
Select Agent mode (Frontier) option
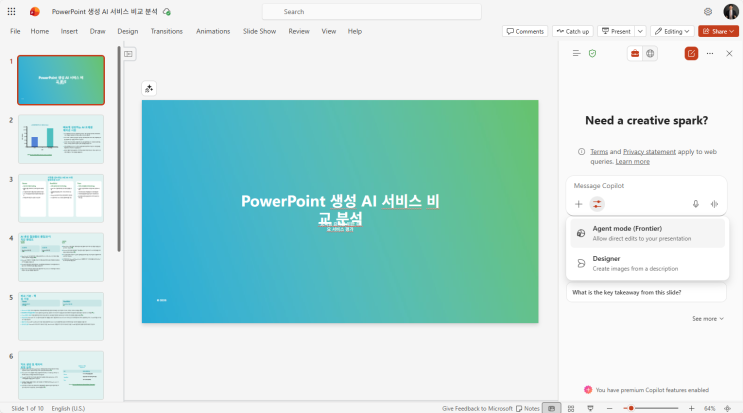tap(648, 233)
